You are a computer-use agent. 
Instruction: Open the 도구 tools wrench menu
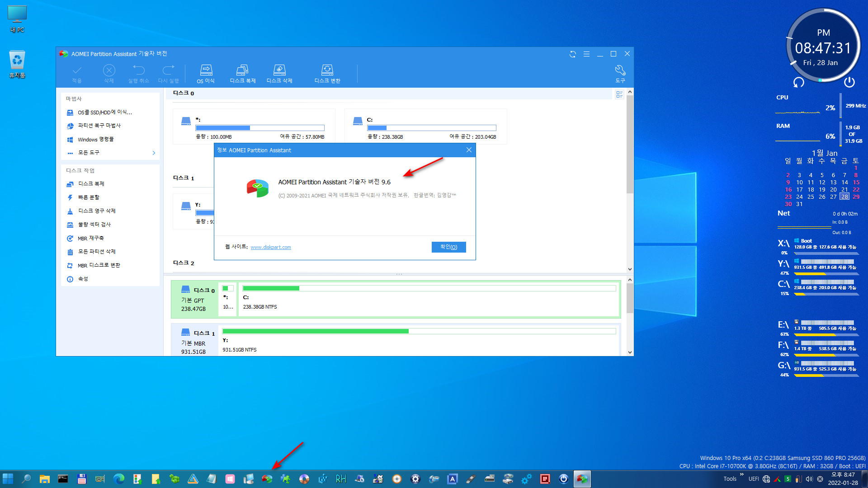pos(620,74)
